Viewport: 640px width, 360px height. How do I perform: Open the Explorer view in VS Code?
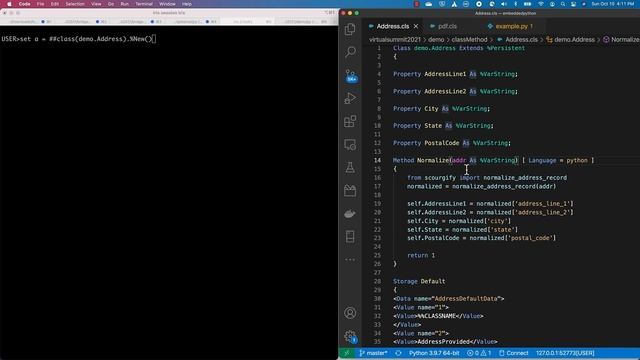click(x=350, y=29)
